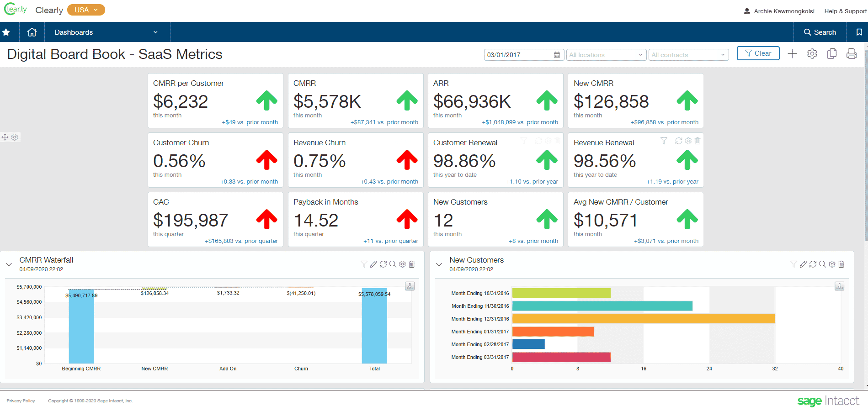Clear all dashboard filters

click(758, 53)
